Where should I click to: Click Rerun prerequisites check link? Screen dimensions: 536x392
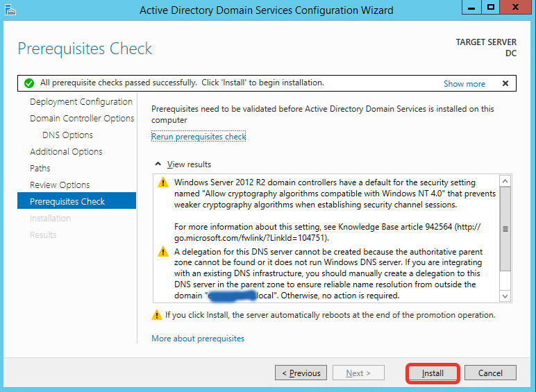(x=199, y=137)
